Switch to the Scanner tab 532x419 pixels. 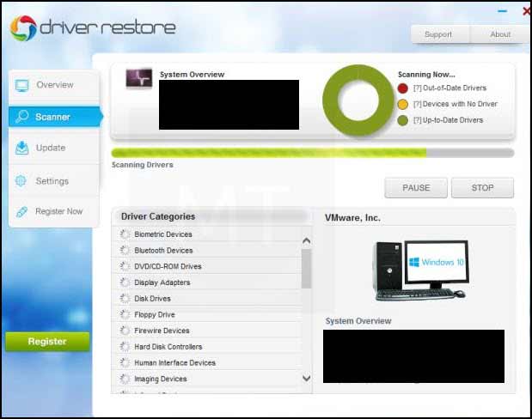pos(55,117)
